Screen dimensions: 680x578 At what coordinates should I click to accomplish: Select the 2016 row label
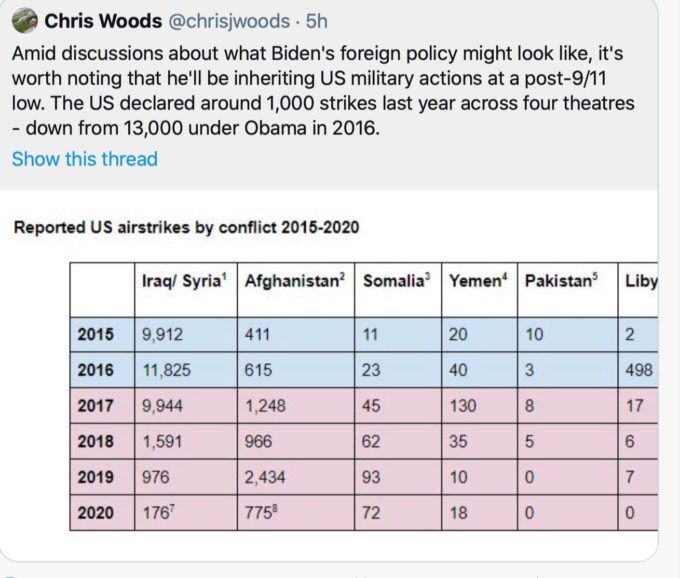(96, 370)
